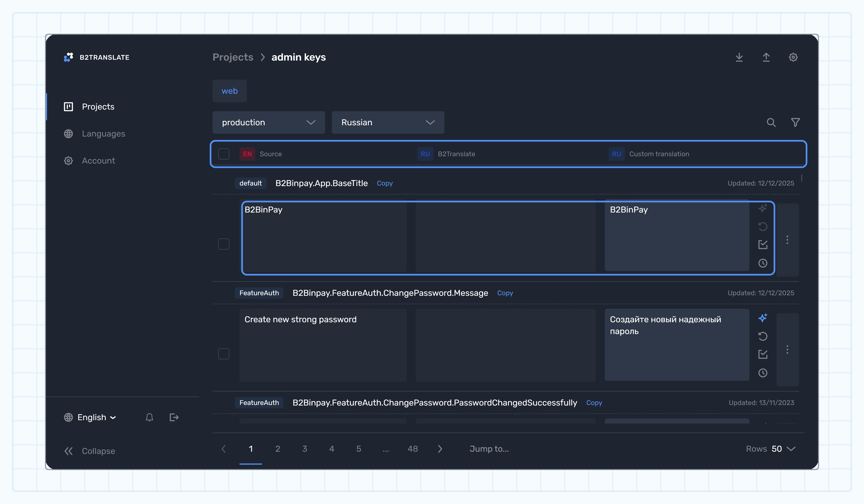
Task: Tick checkbox for Create new strong password row
Action: [x=223, y=354]
